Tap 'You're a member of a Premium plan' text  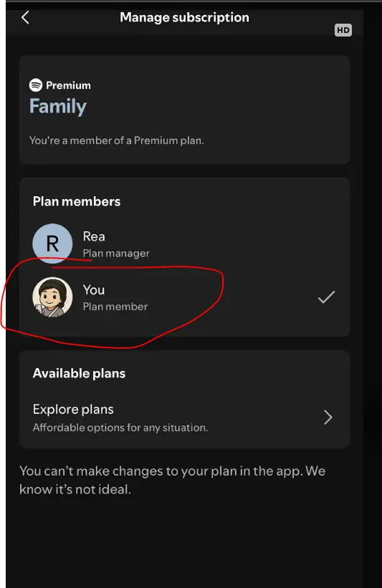tap(117, 140)
